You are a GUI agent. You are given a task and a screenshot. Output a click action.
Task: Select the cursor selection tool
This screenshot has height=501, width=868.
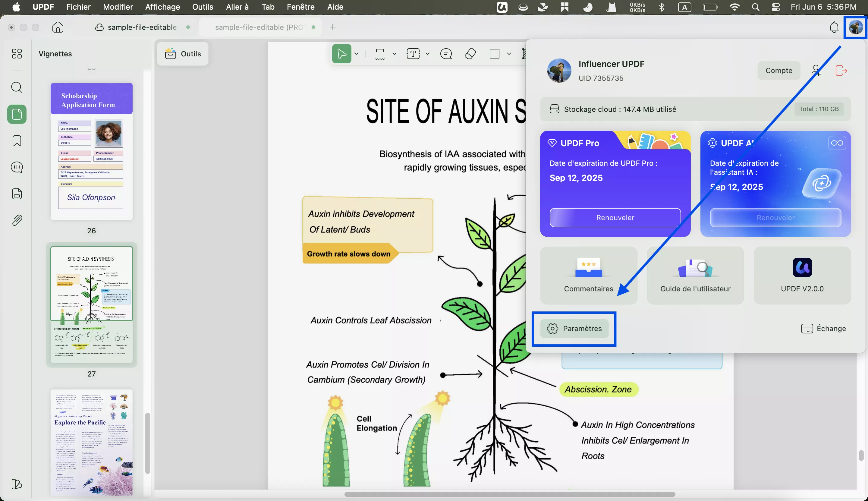(x=342, y=54)
